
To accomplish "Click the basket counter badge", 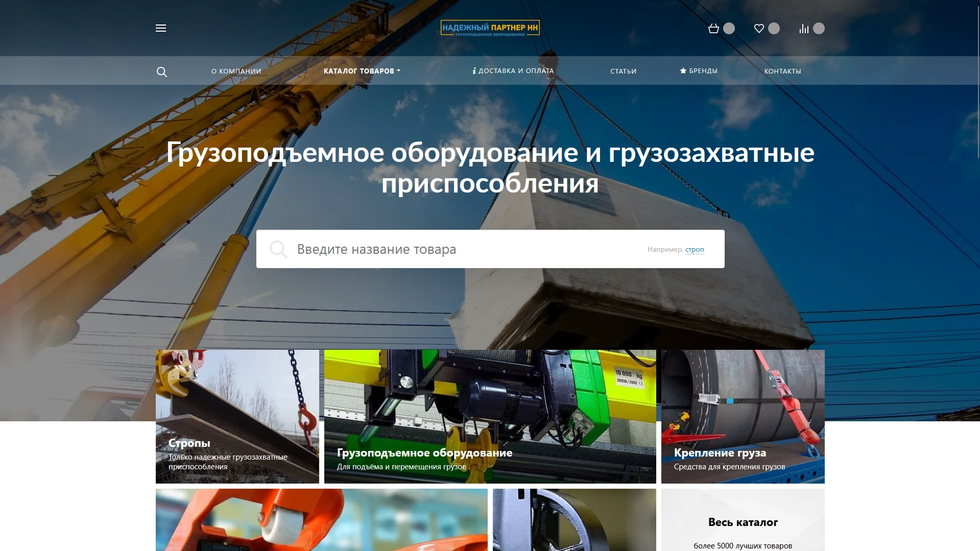I will click(x=729, y=29).
